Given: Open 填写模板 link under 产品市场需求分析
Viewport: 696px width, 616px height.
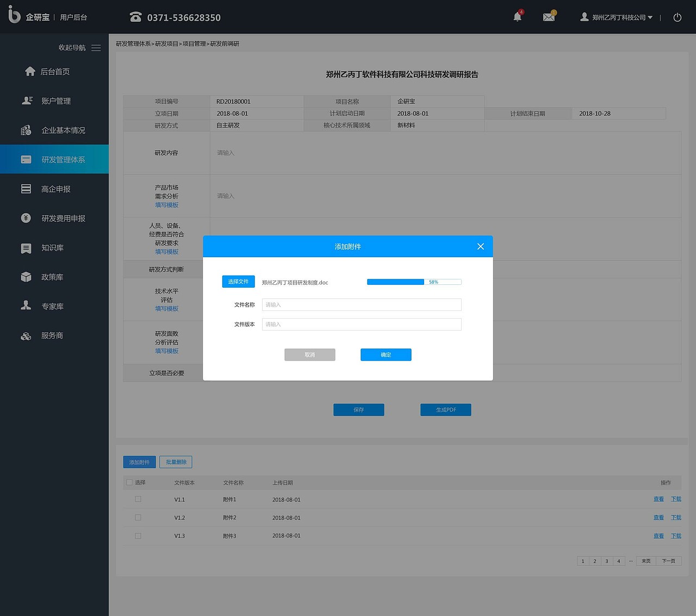Looking at the screenshot, I should point(166,205).
